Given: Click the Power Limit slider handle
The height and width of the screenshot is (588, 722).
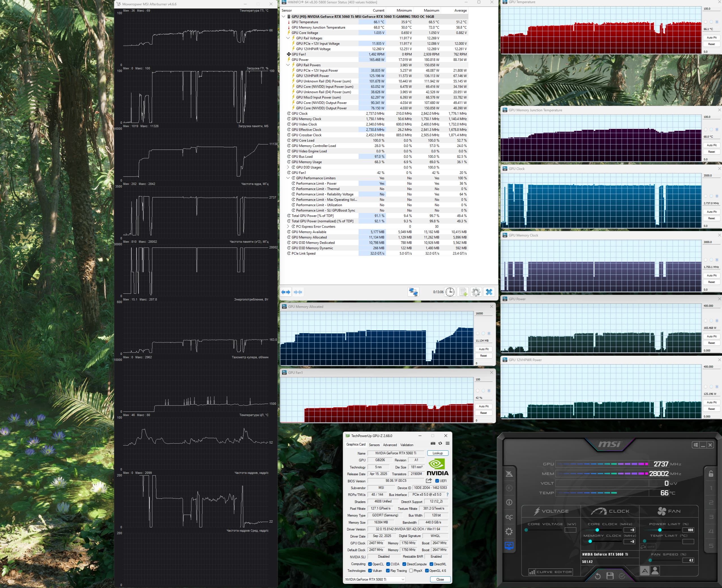Looking at the screenshot, I should pos(660,530).
